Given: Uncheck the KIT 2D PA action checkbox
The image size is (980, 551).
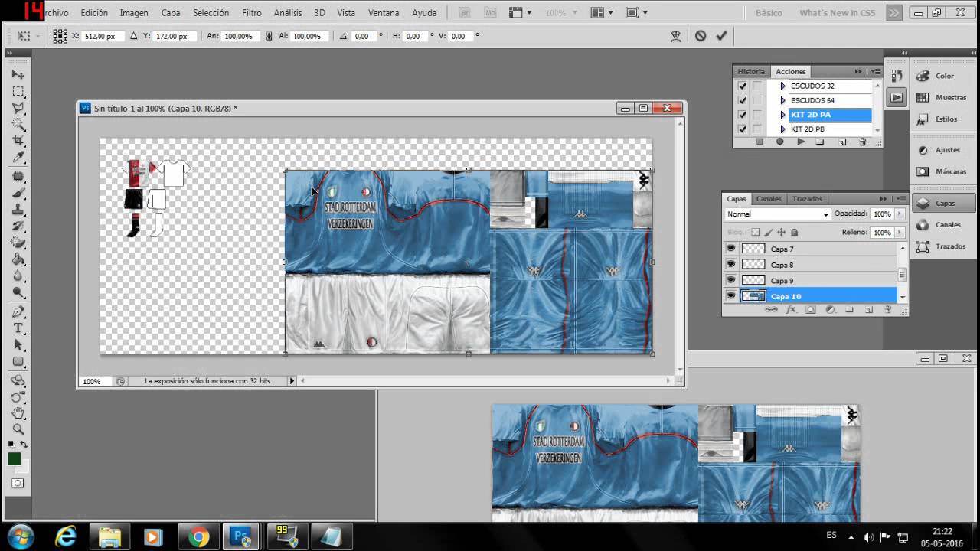Looking at the screenshot, I should (x=742, y=115).
